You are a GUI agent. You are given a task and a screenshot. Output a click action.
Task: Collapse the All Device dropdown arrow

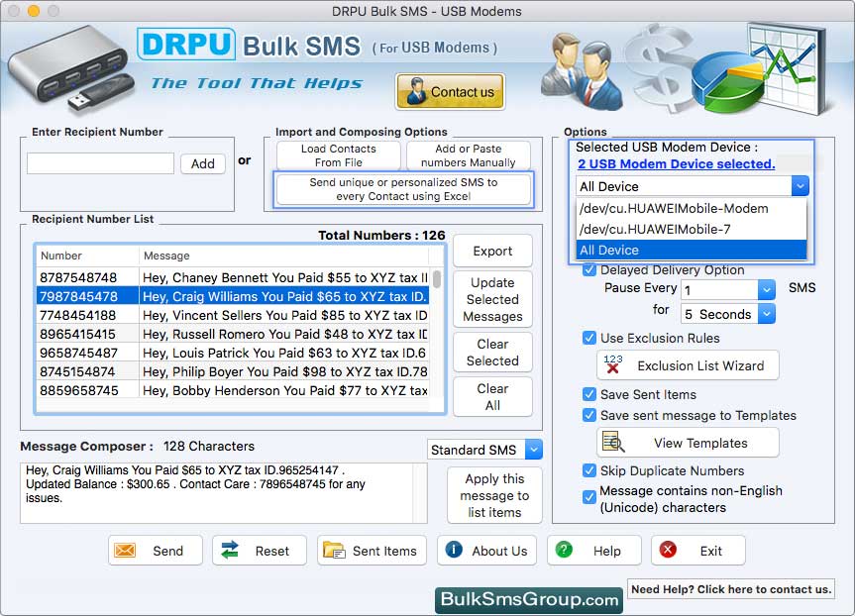(x=800, y=186)
